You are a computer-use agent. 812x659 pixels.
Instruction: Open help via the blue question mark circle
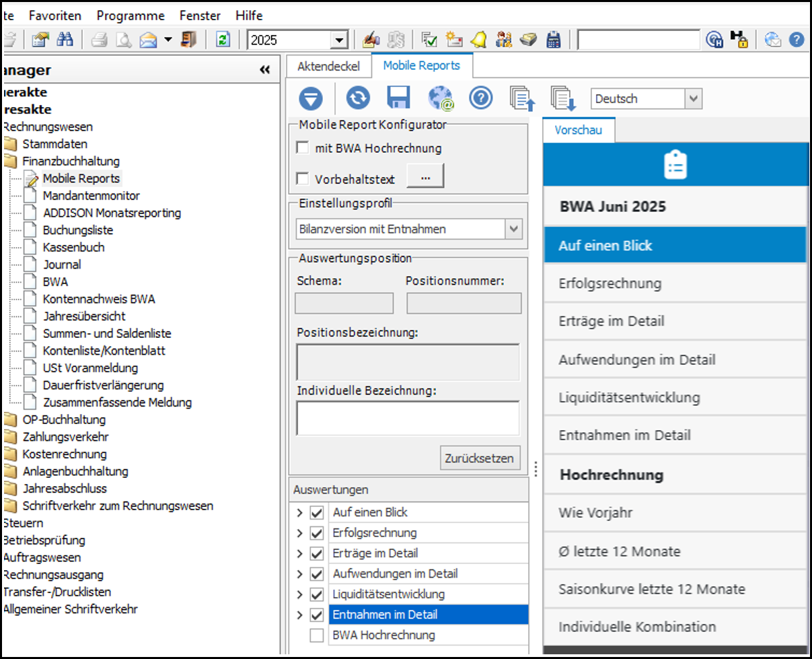click(481, 98)
